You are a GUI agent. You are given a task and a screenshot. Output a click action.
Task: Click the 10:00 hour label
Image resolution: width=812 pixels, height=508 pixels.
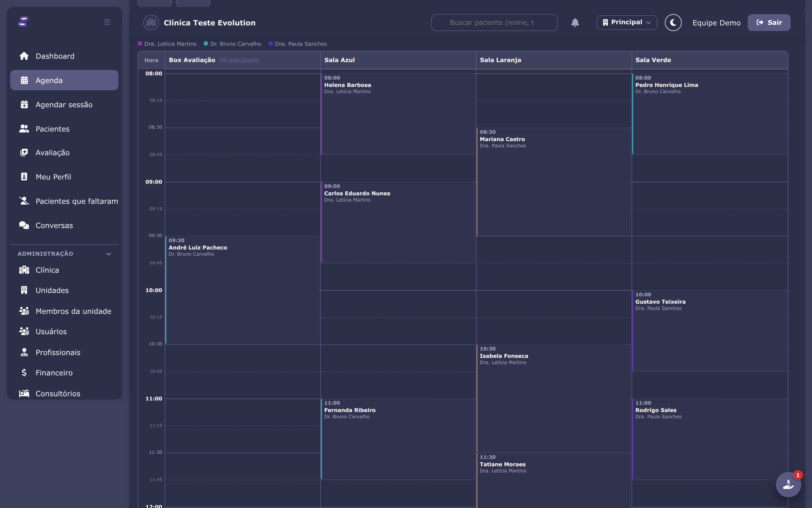pos(154,290)
